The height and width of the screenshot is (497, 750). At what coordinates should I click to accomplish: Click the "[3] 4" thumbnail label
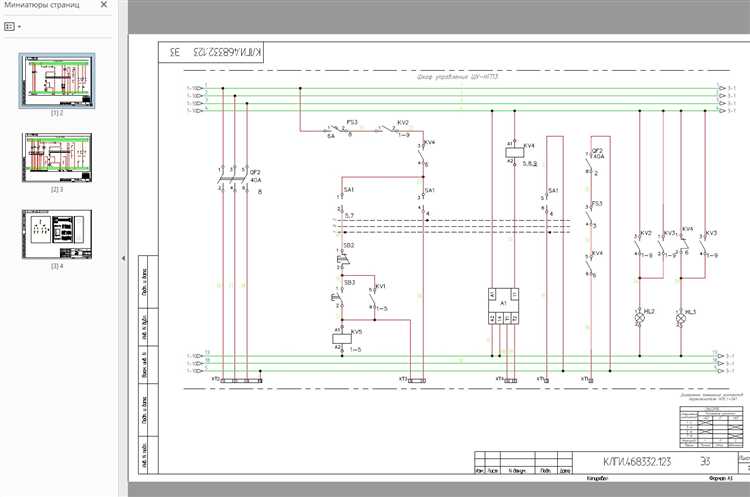(x=57, y=266)
